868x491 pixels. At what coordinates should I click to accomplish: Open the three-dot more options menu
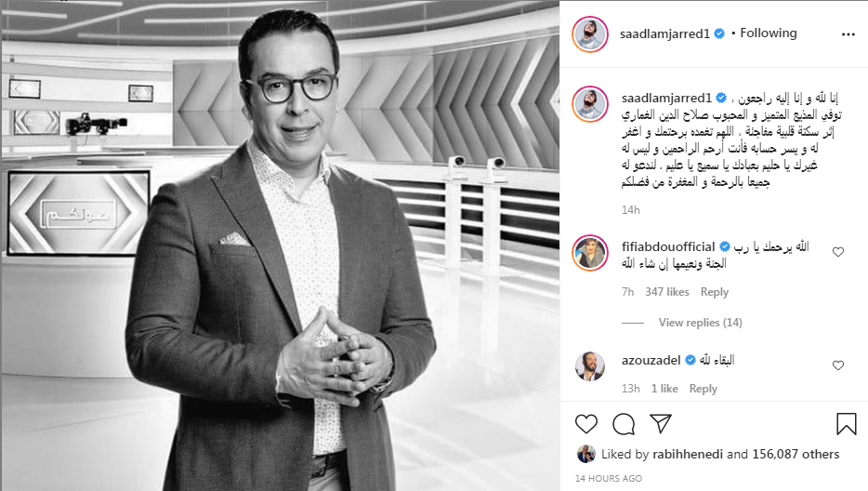coord(848,34)
